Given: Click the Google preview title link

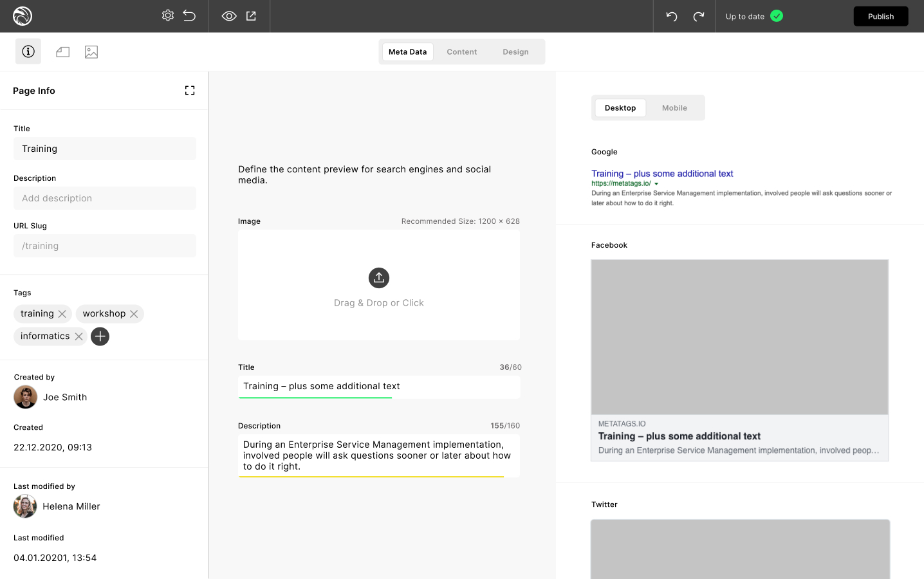Looking at the screenshot, I should [x=662, y=174].
